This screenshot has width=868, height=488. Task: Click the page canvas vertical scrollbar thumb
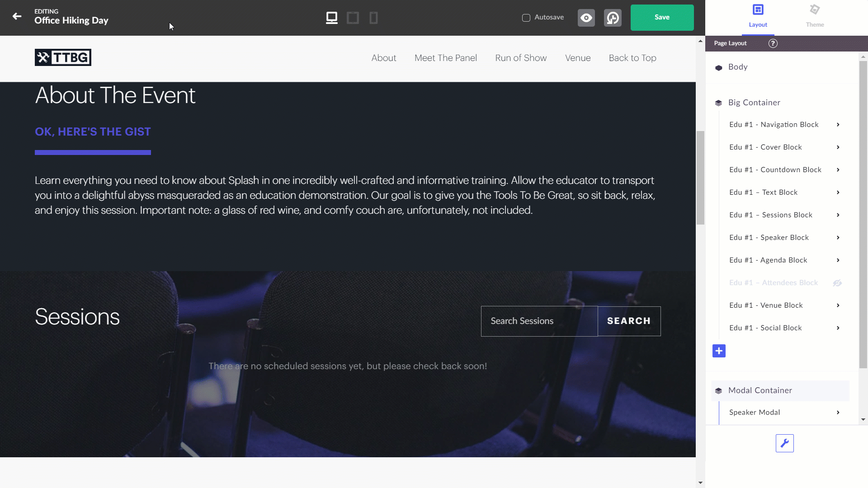pos(700,178)
